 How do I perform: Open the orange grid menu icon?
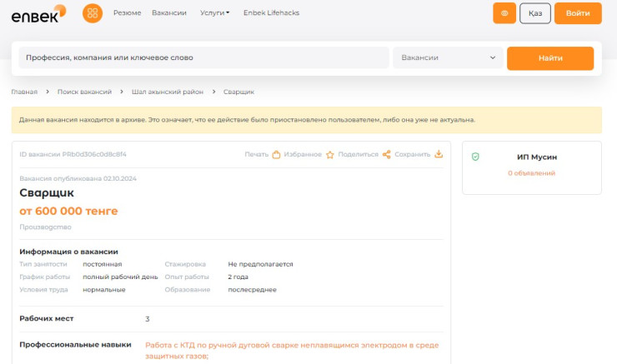tap(93, 13)
